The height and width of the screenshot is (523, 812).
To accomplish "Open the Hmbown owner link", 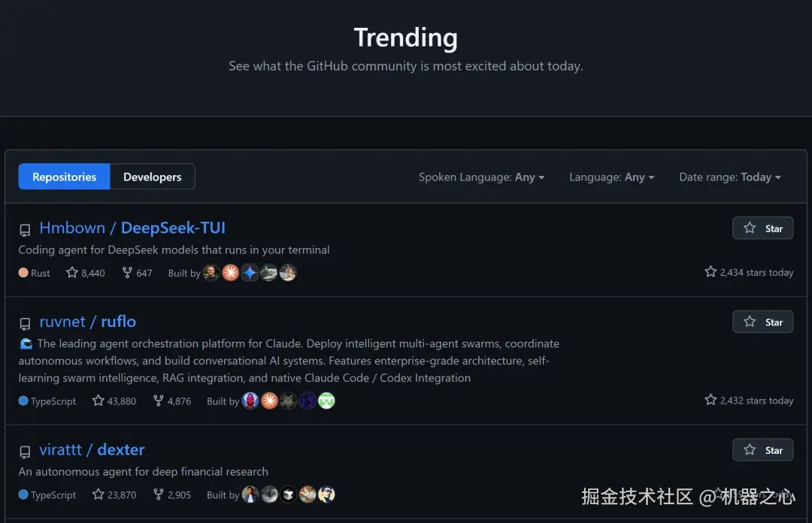I will coord(72,228).
